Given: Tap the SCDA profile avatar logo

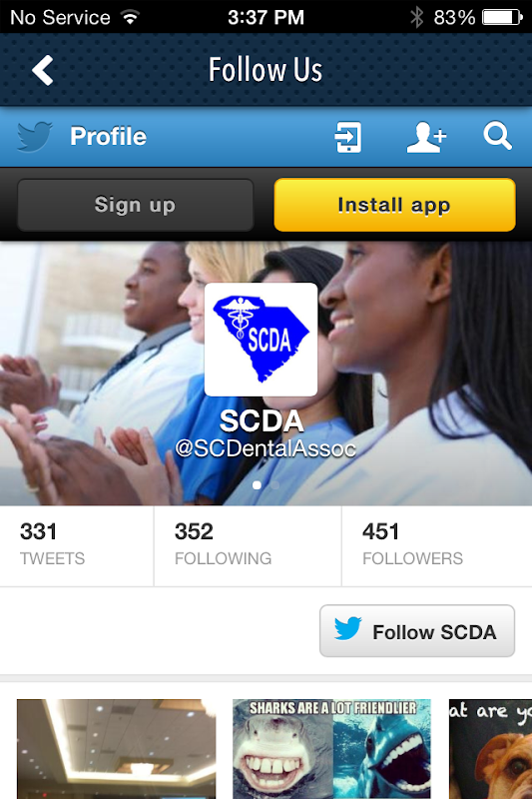Looking at the screenshot, I should (x=261, y=340).
